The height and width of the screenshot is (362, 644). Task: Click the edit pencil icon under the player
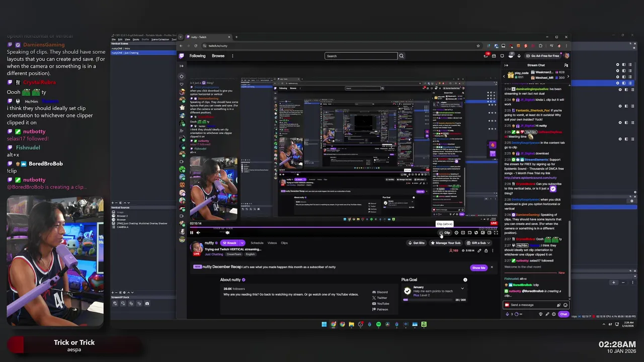pos(479,250)
